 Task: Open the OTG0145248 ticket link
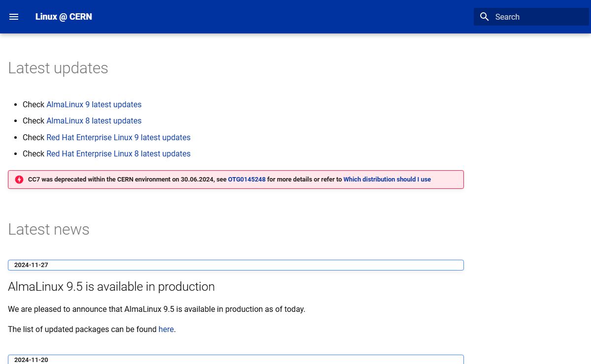coord(247,180)
